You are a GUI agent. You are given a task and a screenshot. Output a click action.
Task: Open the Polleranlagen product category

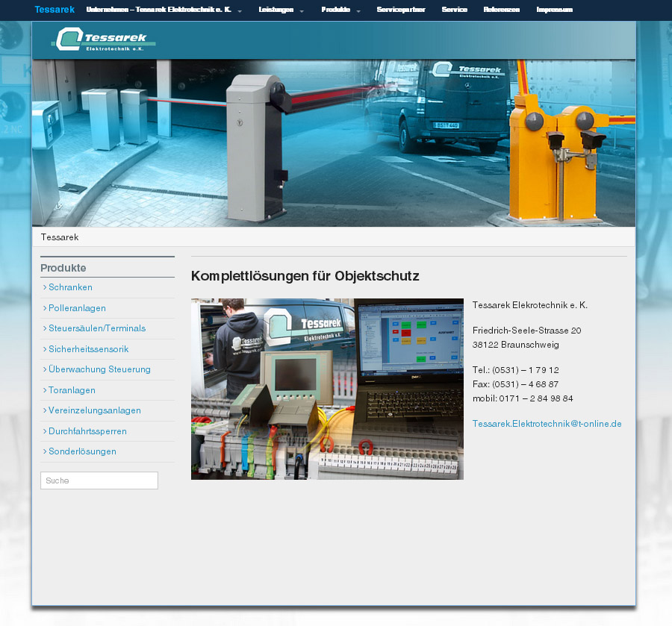click(77, 308)
